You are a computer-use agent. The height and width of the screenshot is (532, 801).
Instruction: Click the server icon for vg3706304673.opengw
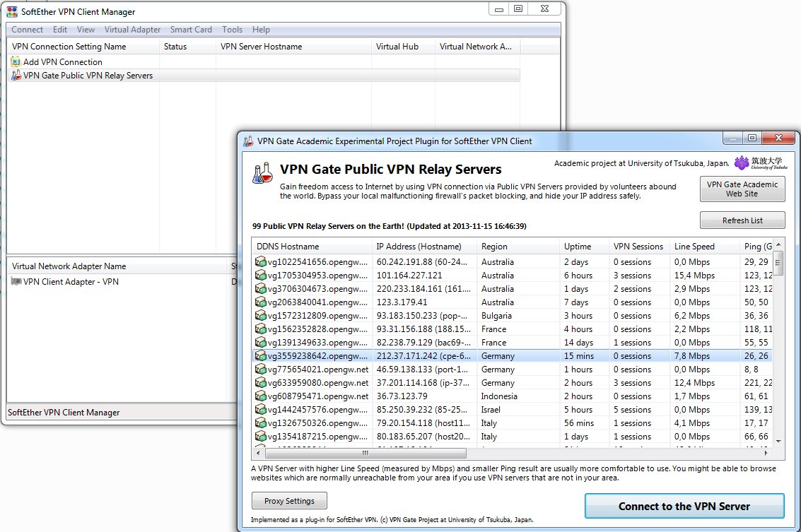(x=261, y=288)
